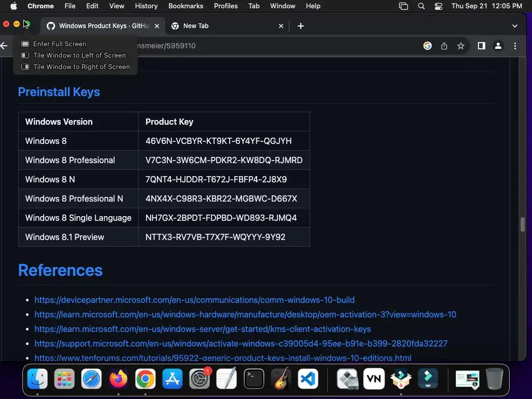Expand the tab search dropdown arrow

(515, 26)
